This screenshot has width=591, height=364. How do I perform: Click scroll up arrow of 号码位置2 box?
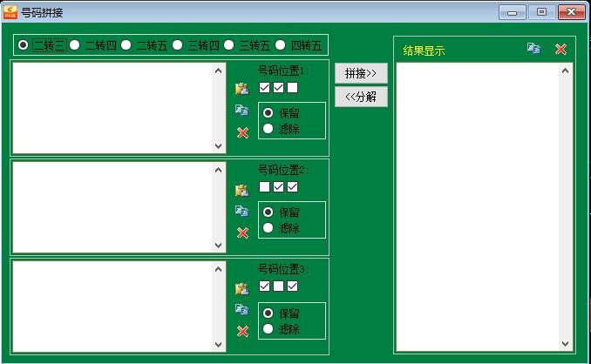[219, 170]
